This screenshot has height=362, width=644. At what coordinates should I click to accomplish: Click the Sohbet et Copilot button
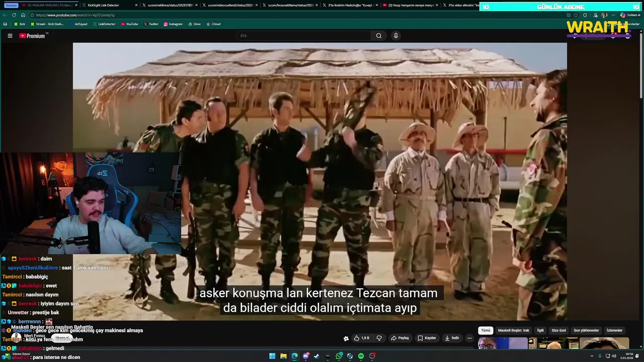[x=630, y=15]
